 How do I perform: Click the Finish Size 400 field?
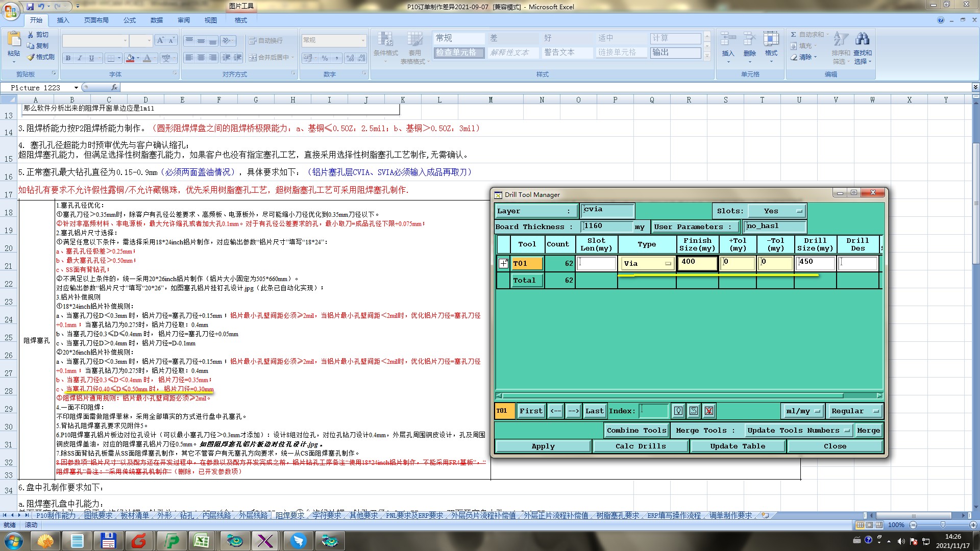click(x=697, y=263)
